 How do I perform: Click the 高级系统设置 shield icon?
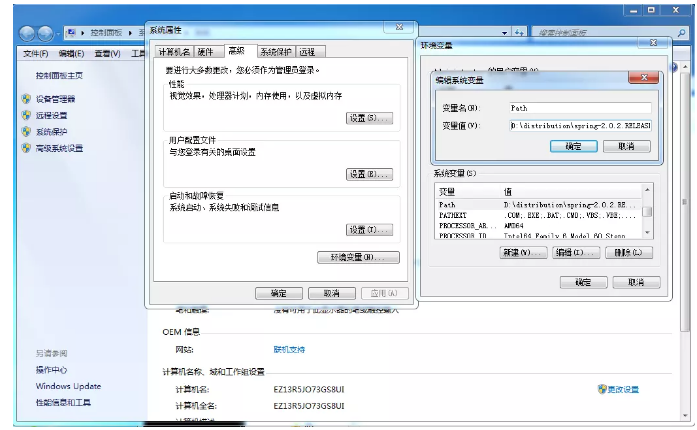pos(27,148)
